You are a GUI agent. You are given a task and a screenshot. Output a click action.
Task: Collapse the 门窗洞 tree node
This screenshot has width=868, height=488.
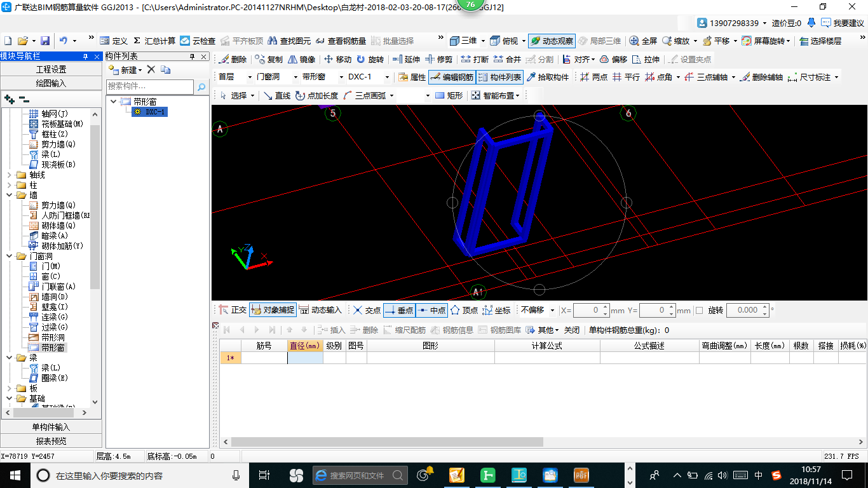[x=10, y=256]
